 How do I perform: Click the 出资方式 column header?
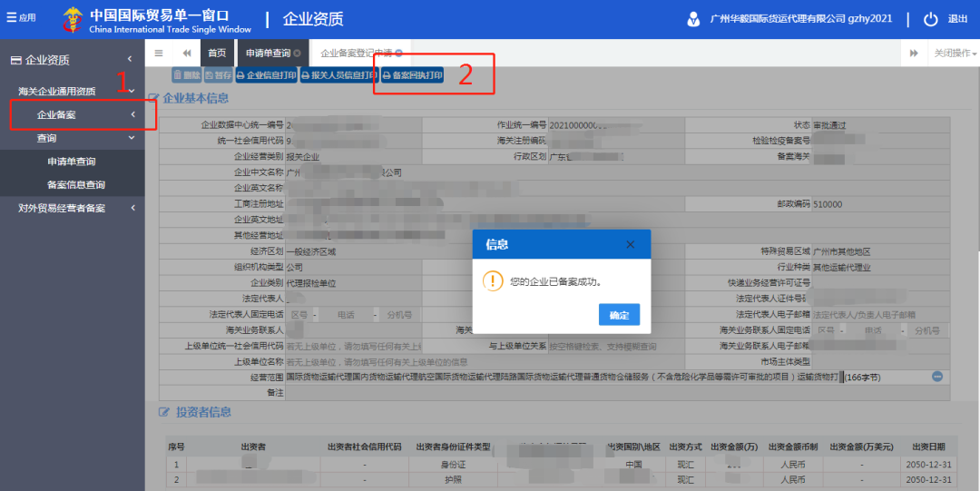tap(686, 447)
